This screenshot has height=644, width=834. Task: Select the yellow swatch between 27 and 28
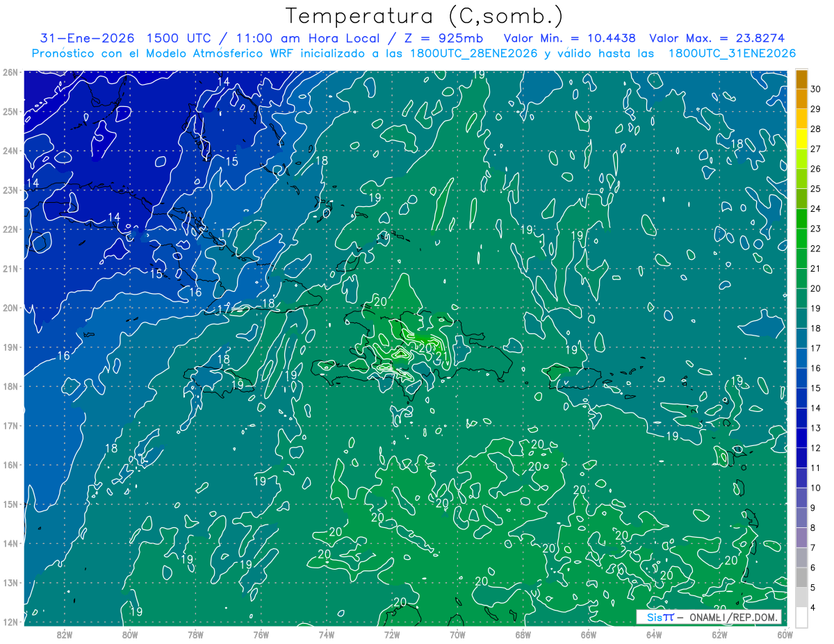(801, 139)
